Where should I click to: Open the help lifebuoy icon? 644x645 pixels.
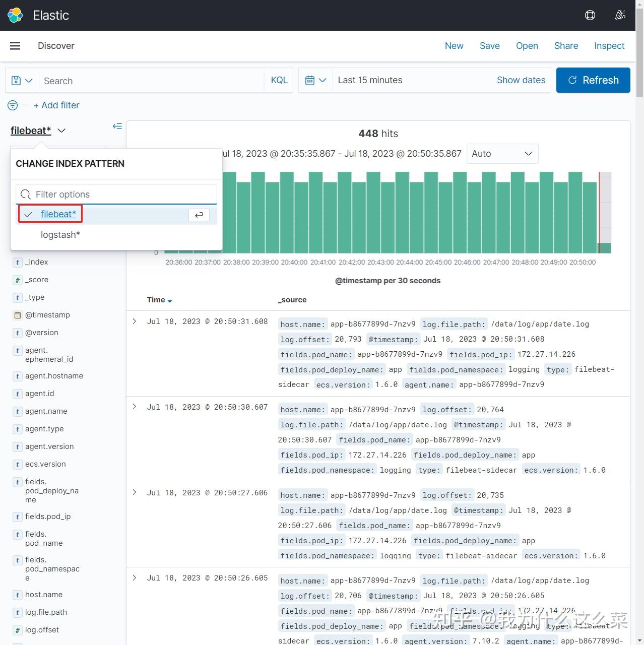590,15
